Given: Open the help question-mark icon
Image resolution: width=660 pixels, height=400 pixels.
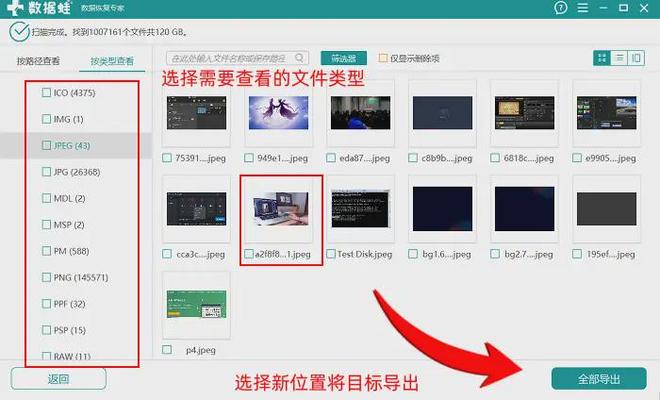Looking at the screenshot, I should pos(560,8).
